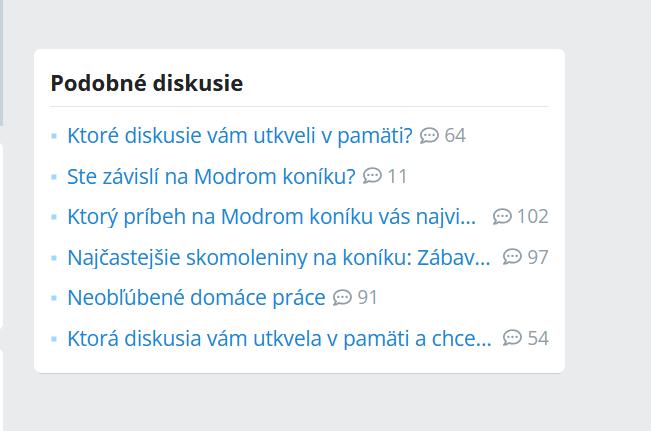Open 'Ktoré diskusie vám utkveli v pamäti?' link
Image resolution: width=651 pixels, height=431 pixels.
pyautogui.click(x=239, y=135)
